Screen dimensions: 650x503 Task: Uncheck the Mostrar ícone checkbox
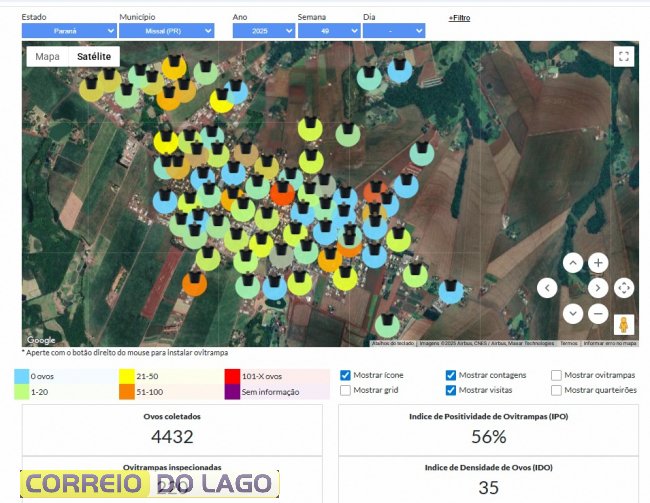click(x=346, y=375)
